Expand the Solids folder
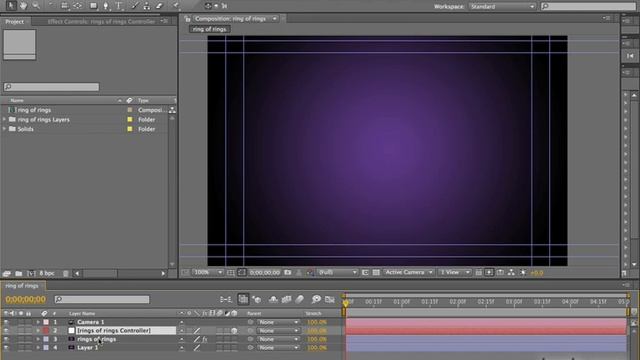 [x=4, y=129]
